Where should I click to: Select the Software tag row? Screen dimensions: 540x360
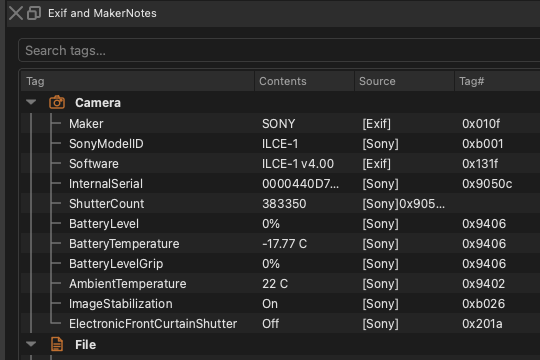click(280, 164)
